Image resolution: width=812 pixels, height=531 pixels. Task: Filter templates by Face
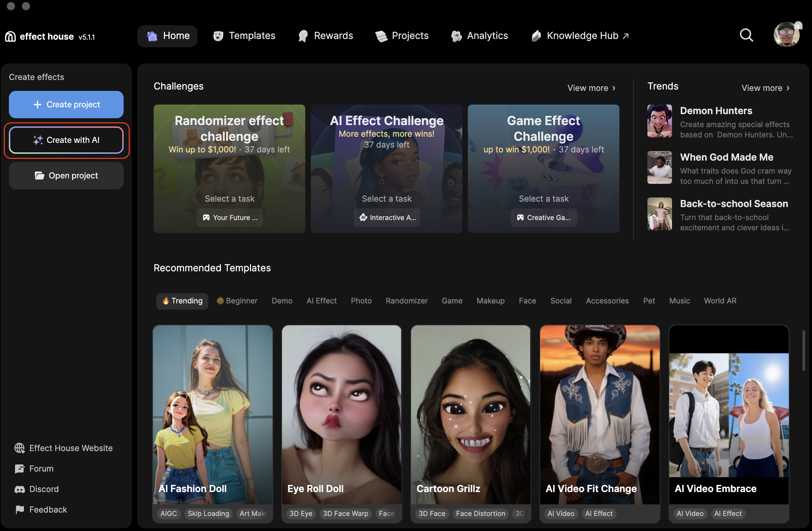[528, 301]
